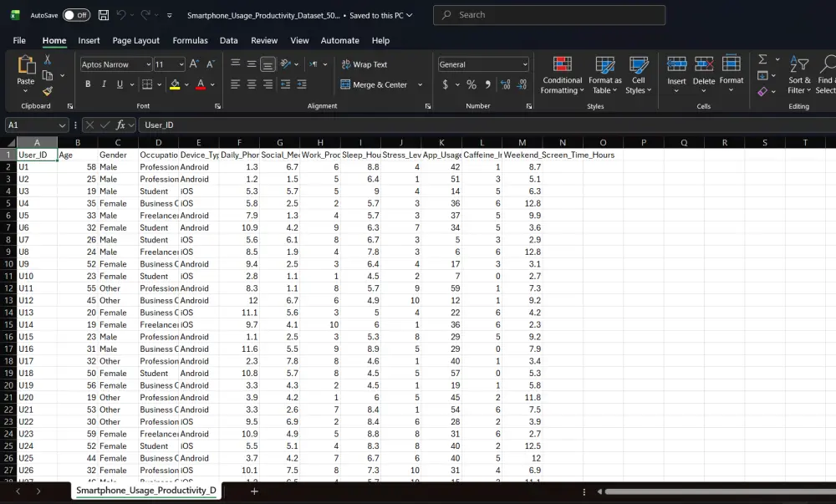
Task: Open the General number format dropdown
Action: coord(525,64)
